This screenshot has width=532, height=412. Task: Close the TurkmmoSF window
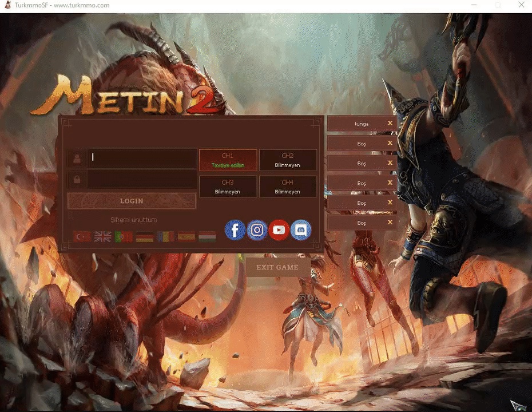[522, 5]
